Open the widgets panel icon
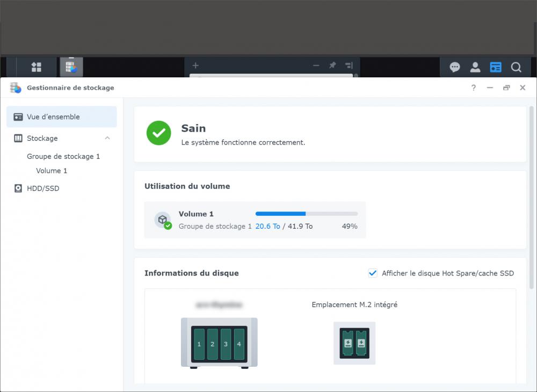 click(496, 67)
